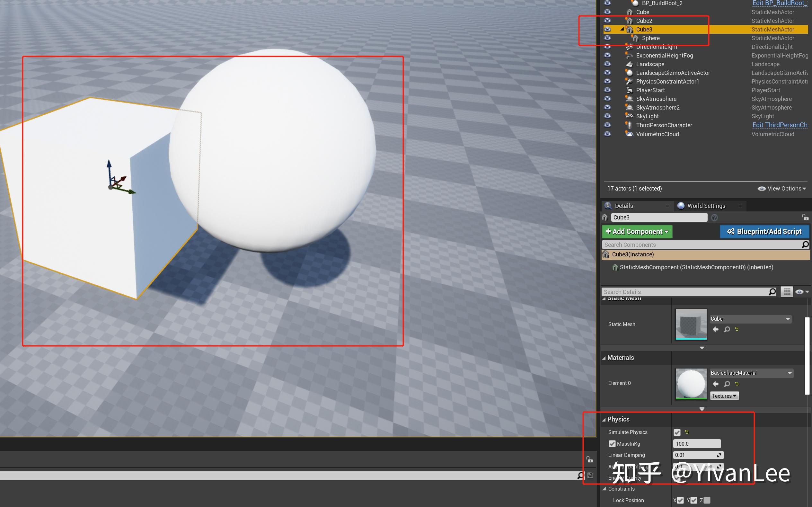Collapse the Physics section
The height and width of the screenshot is (507, 812).
point(604,420)
